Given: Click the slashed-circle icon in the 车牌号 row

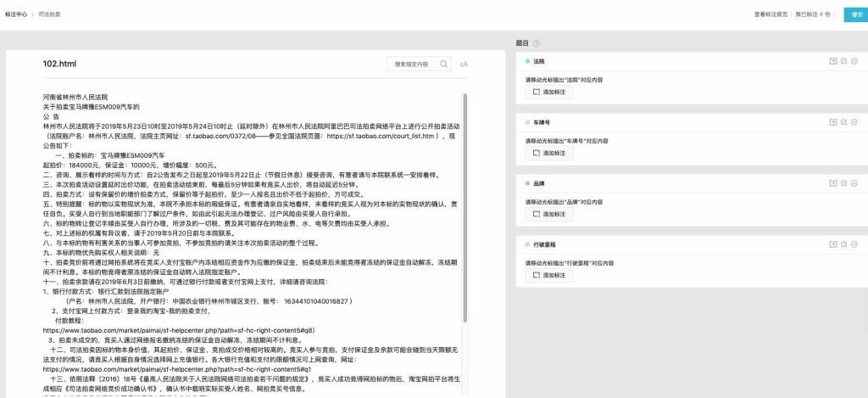Looking at the screenshot, I should (843, 122).
